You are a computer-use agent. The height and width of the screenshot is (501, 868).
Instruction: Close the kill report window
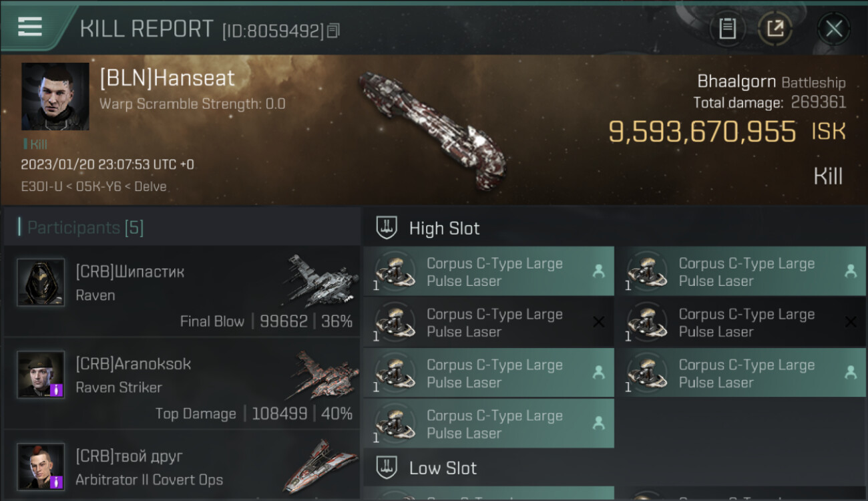pos(834,28)
